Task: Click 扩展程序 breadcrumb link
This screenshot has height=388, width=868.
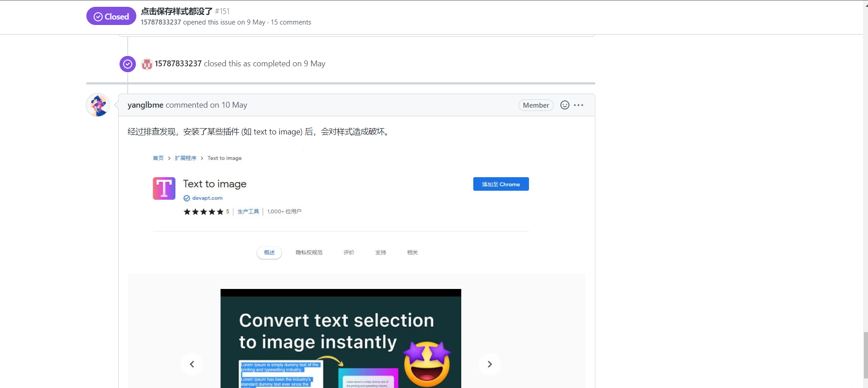Action: [185, 158]
